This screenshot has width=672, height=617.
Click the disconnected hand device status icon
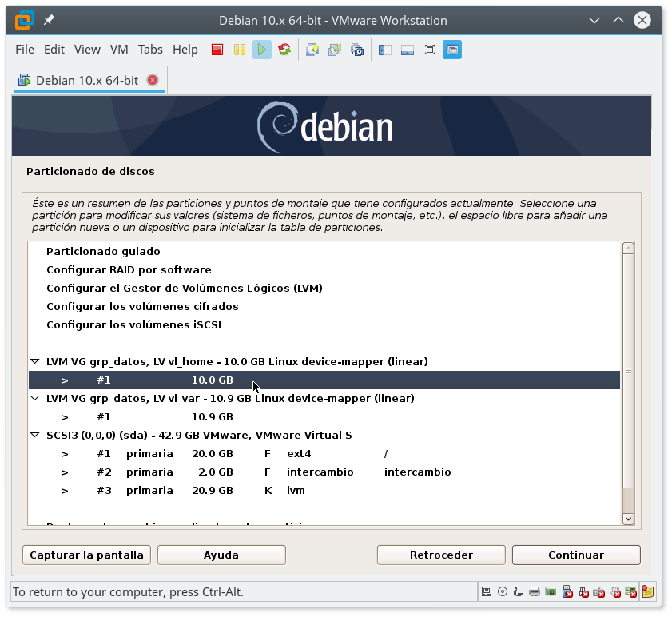(x=615, y=592)
